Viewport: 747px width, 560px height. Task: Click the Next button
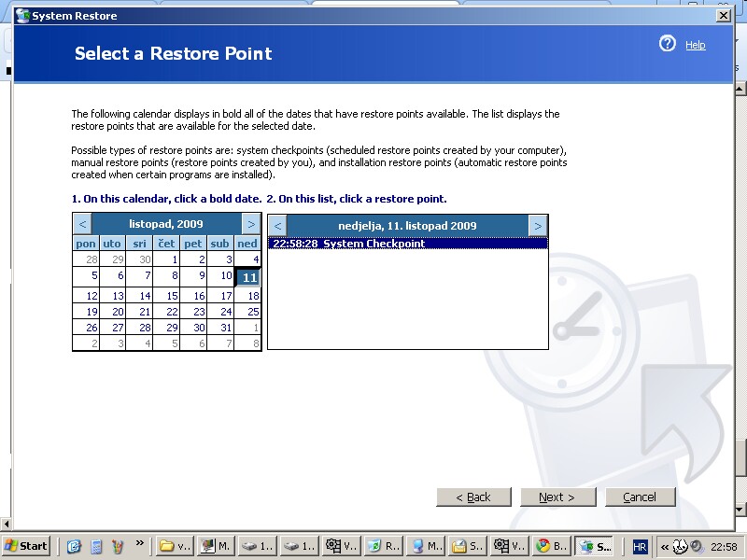pyautogui.click(x=557, y=497)
